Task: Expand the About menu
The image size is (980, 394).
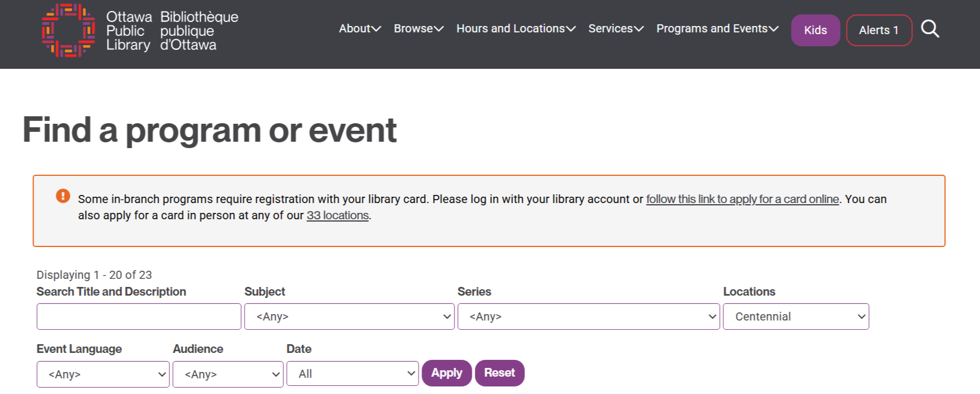Action: point(360,29)
